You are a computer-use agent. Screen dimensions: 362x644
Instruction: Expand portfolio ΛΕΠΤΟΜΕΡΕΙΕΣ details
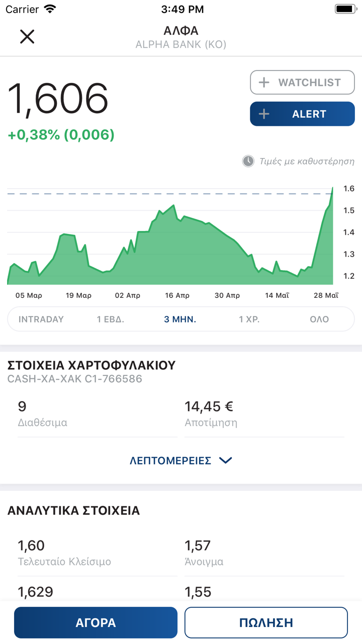point(170,460)
